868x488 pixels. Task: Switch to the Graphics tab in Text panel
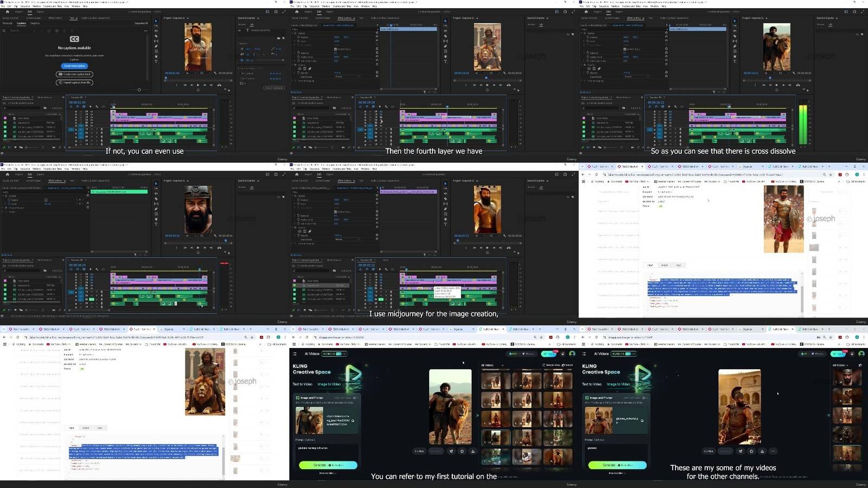35,23
